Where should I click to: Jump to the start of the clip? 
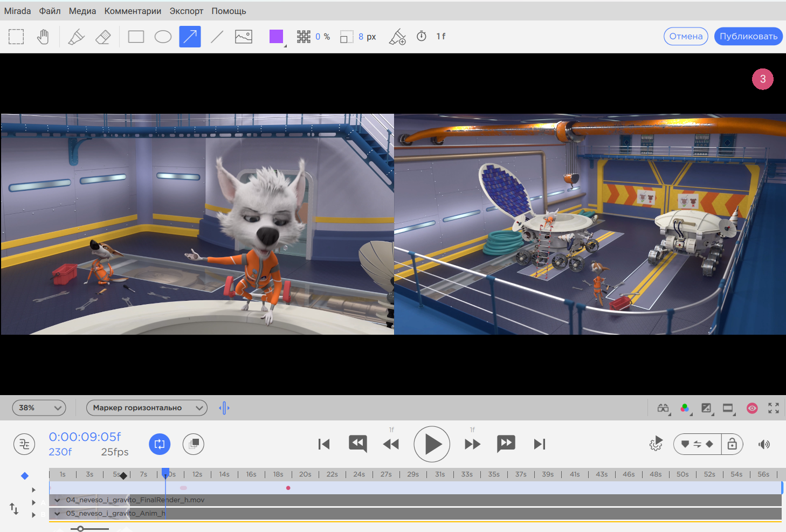point(324,444)
